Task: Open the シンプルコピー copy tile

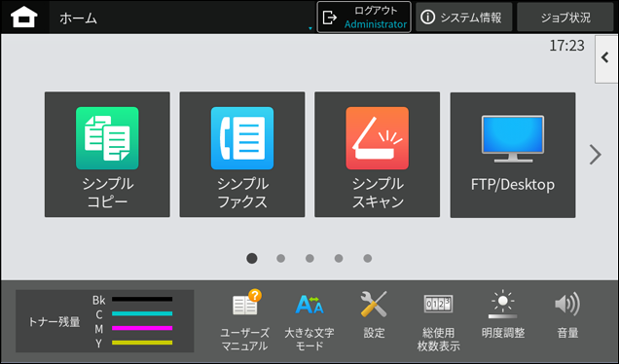Action: (x=107, y=155)
